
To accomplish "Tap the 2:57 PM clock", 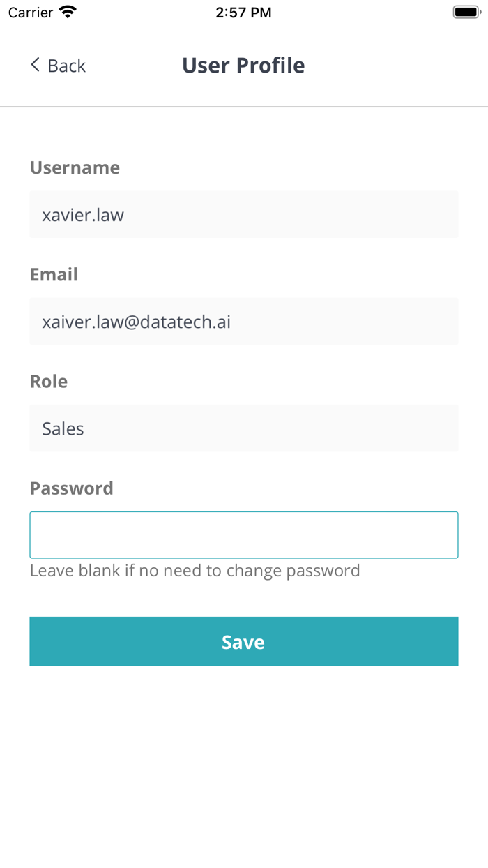I will coord(243,13).
